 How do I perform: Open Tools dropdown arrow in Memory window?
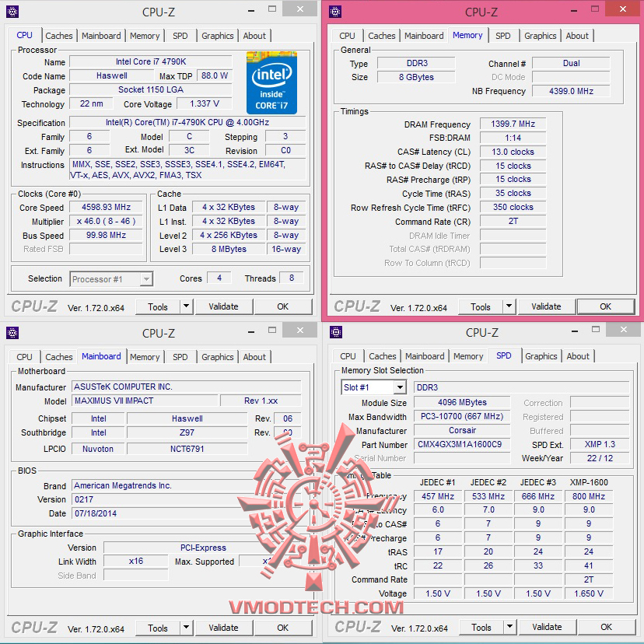coord(509,306)
